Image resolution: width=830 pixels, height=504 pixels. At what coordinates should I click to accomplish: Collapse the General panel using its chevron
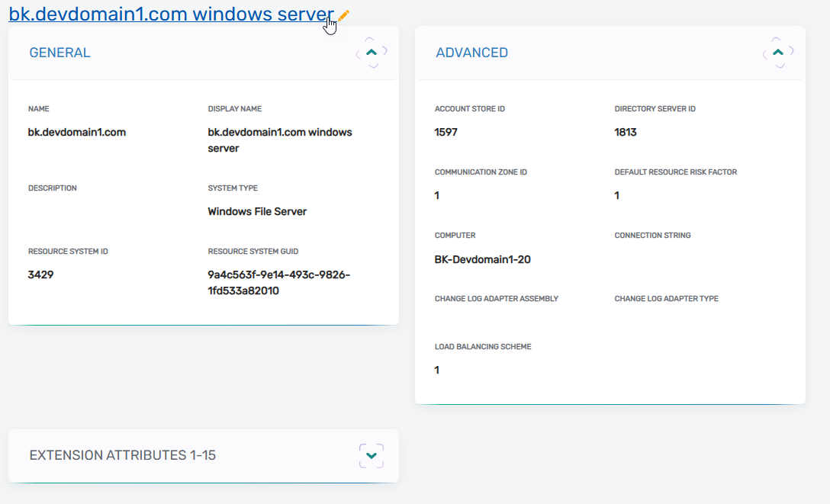372,53
